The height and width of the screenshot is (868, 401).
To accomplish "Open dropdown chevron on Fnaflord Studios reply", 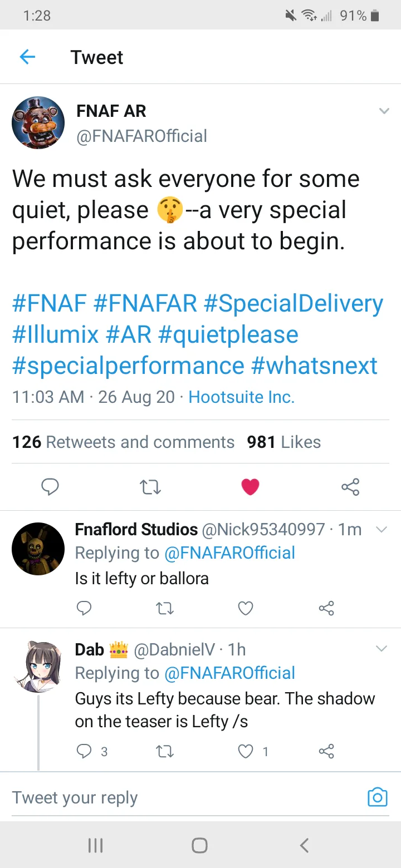I will (x=382, y=529).
